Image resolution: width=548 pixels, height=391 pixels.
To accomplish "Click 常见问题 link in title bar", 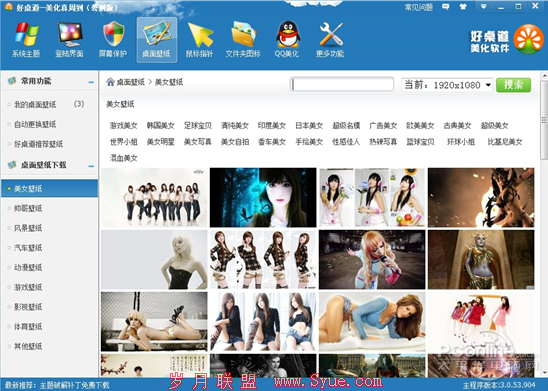I will (x=419, y=7).
